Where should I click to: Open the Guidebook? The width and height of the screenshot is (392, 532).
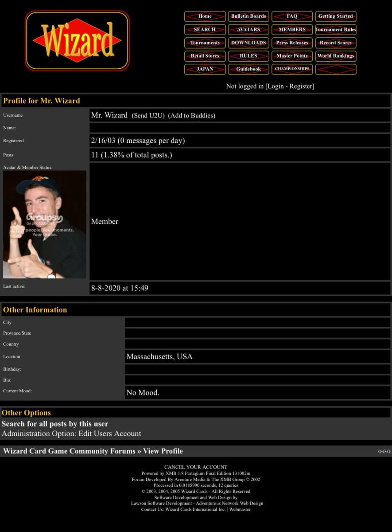click(248, 69)
